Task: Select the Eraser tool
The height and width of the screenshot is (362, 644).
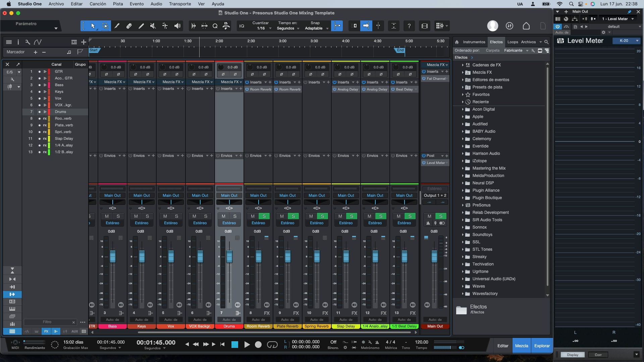Action: coord(129,26)
